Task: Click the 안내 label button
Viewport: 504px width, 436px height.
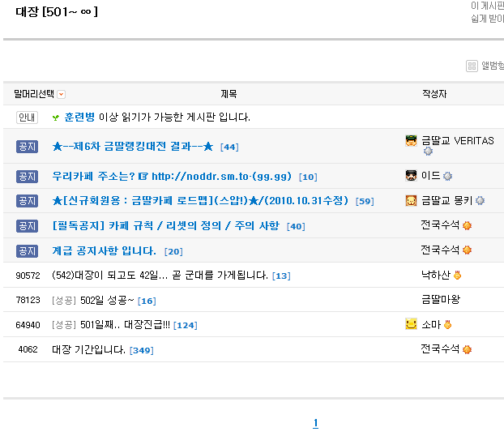Action: (x=27, y=118)
